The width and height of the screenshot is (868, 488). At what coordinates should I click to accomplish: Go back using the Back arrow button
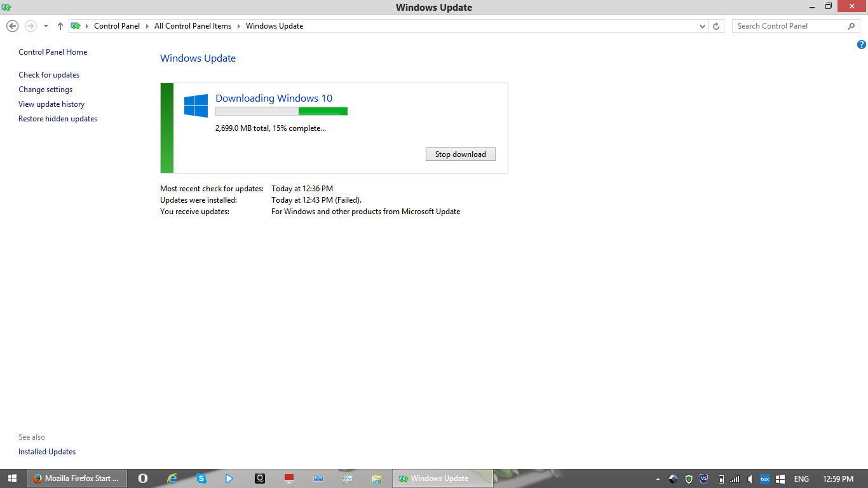click(x=12, y=26)
